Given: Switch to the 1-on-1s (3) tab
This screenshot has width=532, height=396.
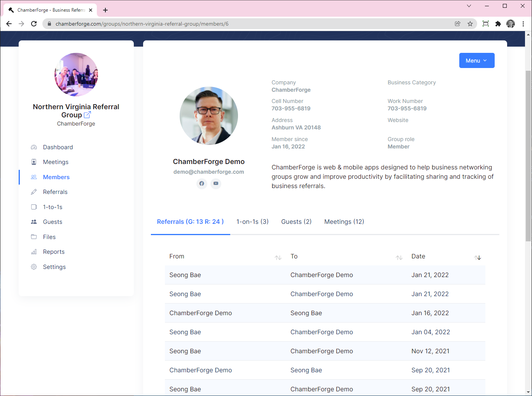Looking at the screenshot, I should coord(252,222).
